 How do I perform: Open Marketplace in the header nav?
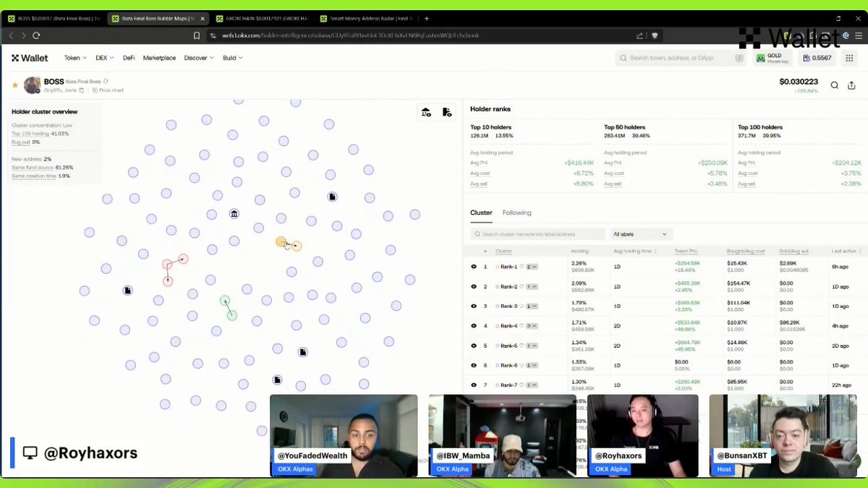point(159,58)
